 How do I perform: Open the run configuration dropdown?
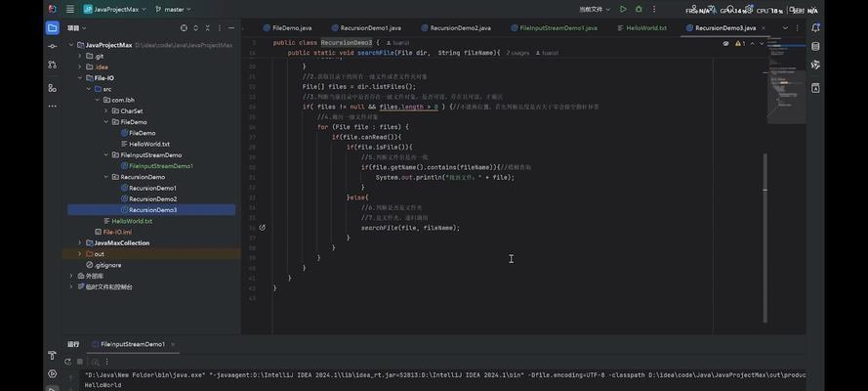pyautogui.click(x=595, y=10)
